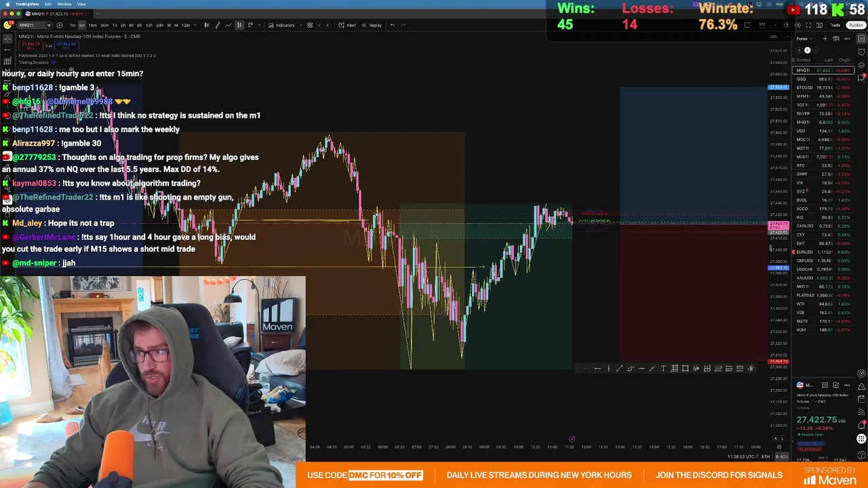868x488 pixels.
Task: Choose the line chart type icon
Action: click(229, 25)
